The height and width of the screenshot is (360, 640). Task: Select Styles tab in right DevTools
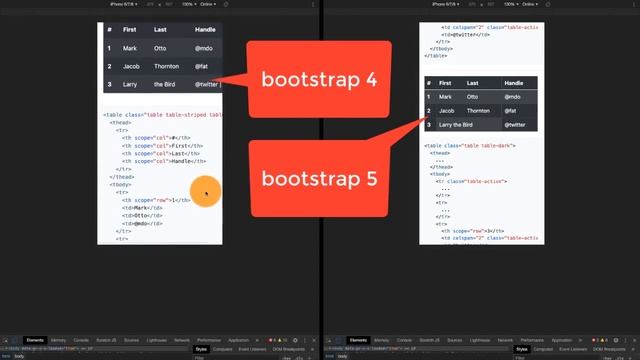point(522,349)
